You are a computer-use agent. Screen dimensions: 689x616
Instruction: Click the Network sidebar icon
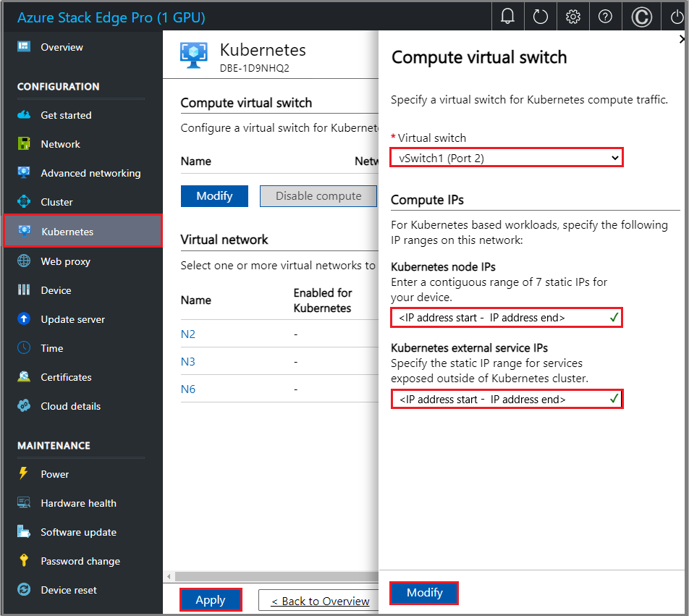coord(24,143)
